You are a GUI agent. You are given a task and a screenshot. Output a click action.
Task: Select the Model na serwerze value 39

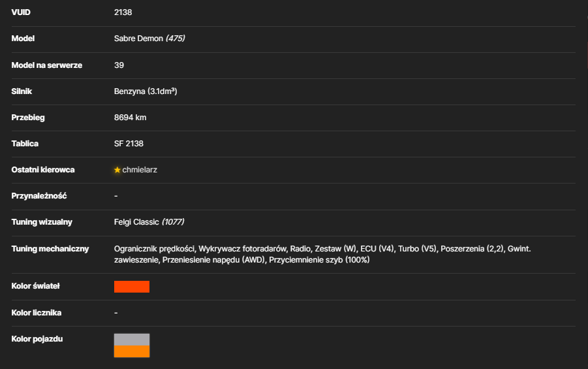(x=119, y=65)
